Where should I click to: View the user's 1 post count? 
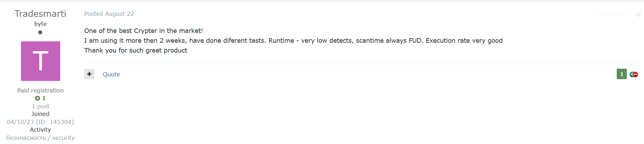point(40,106)
